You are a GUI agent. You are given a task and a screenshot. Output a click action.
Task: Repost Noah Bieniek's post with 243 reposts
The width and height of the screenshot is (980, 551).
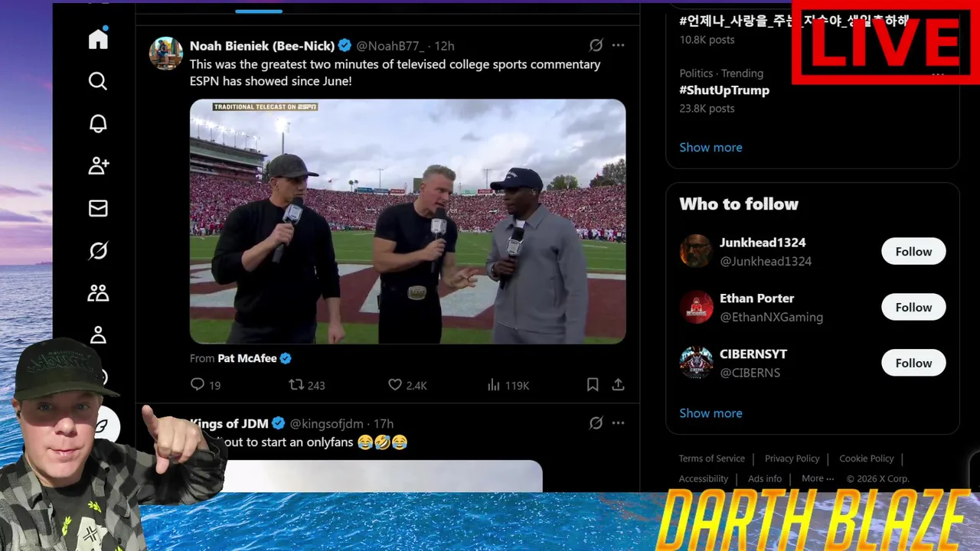pos(296,385)
